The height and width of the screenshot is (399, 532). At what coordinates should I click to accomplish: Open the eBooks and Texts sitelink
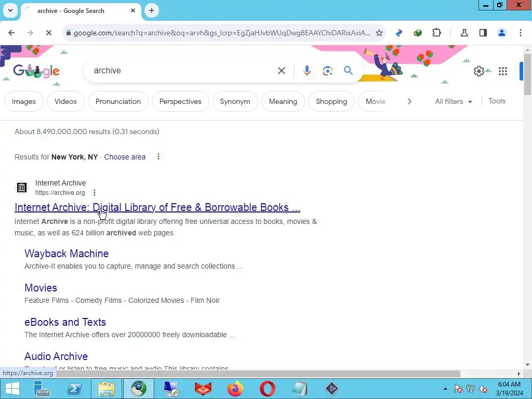pyautogui.click(x=65, y=322)
